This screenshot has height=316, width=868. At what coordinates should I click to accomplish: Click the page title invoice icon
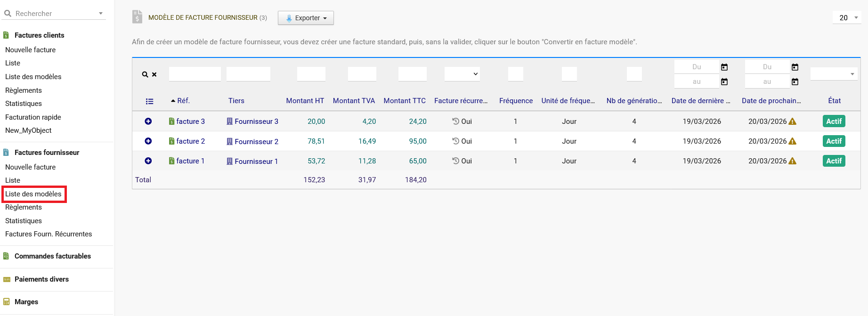coord(137,17)
